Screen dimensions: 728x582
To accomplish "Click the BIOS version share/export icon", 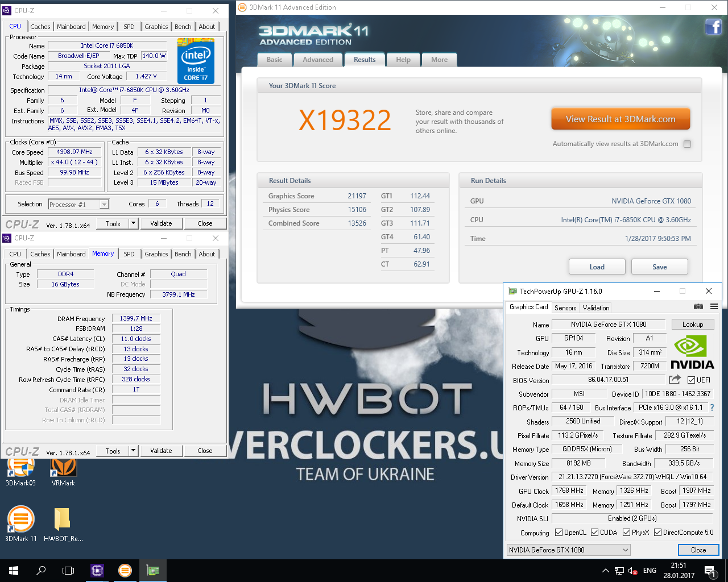I will (675, 380).
